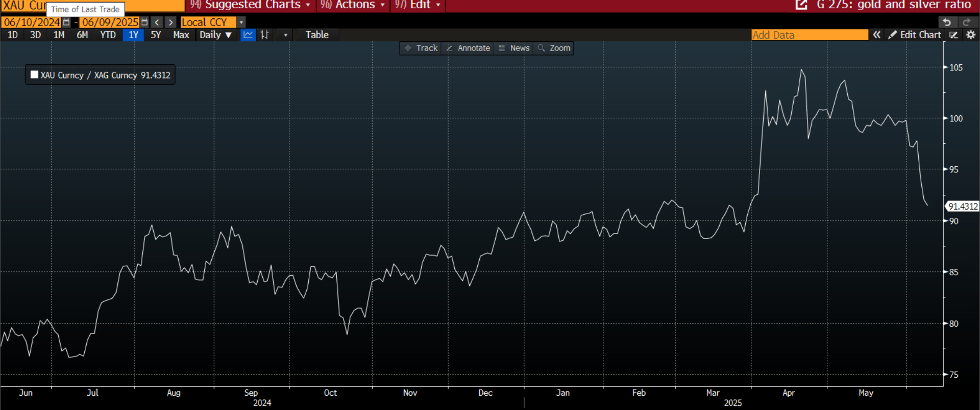
Task: Switch to line chart type
Action: click(248, 35)
